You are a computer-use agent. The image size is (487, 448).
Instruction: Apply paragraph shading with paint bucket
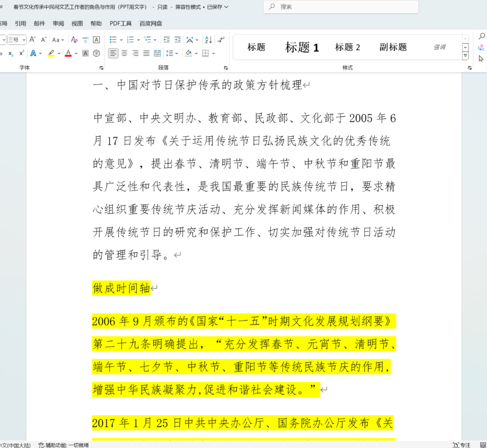(x=188, y=53)
